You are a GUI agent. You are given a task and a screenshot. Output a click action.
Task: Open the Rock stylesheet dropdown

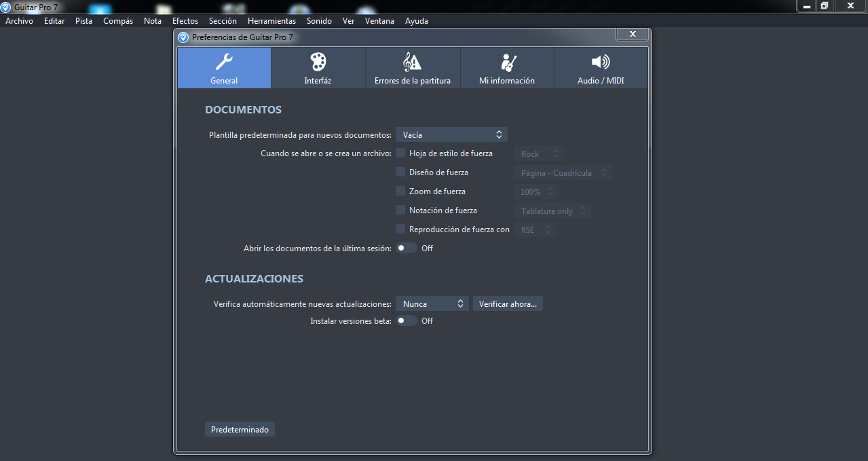click(539, 153)
